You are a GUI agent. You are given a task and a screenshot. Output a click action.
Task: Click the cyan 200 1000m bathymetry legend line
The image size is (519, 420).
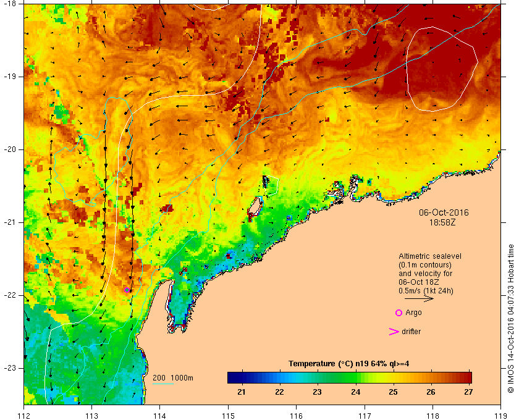click(163, 384)
